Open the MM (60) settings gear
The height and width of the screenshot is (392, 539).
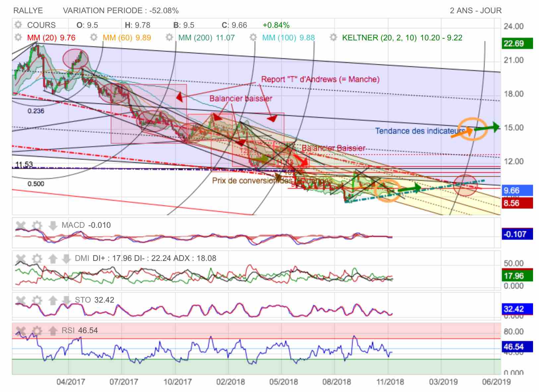94,37
